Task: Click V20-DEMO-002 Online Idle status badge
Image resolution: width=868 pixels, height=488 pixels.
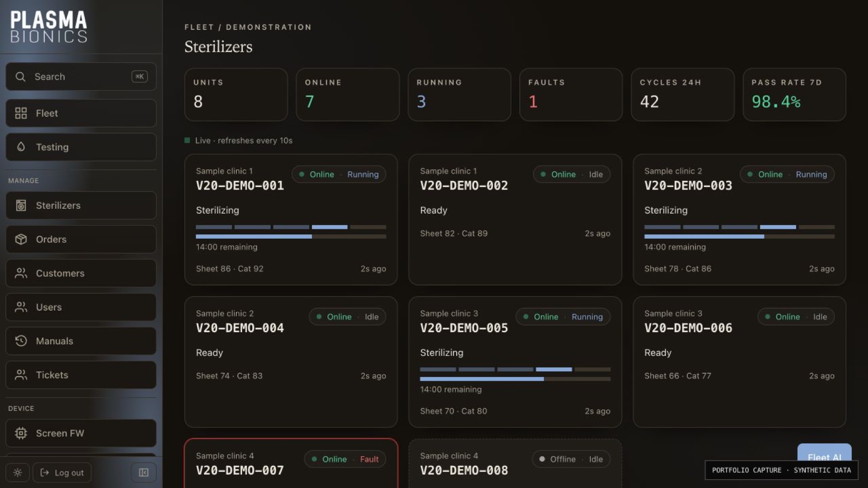Action: tap(571, 175)
